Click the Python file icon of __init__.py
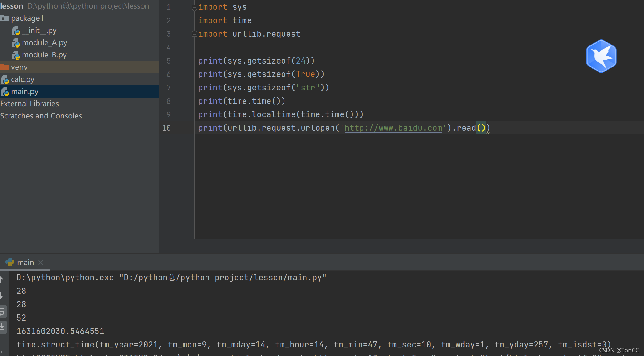Viewport: 644px width, 356px height. click(x=16, y=31)
